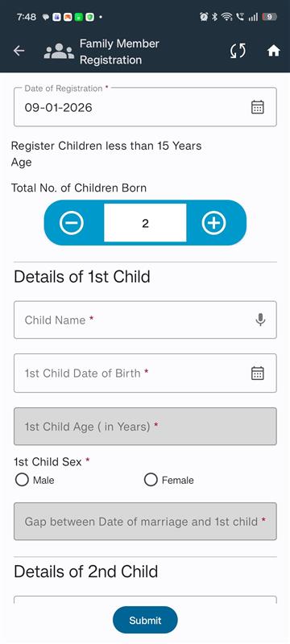Viewport: 290px width, 644px height.
Task: Select Female for 1st Child Sex
Action: (151, 480)
